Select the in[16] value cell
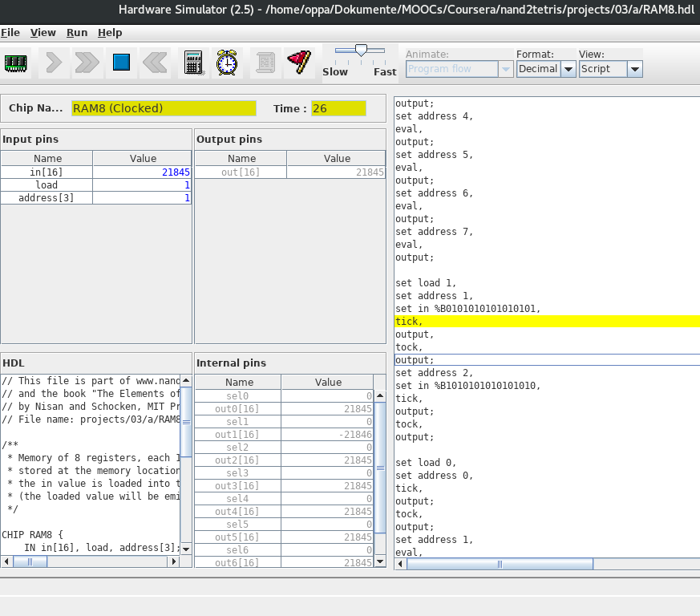The image size is (700, 616). [143, 172]
